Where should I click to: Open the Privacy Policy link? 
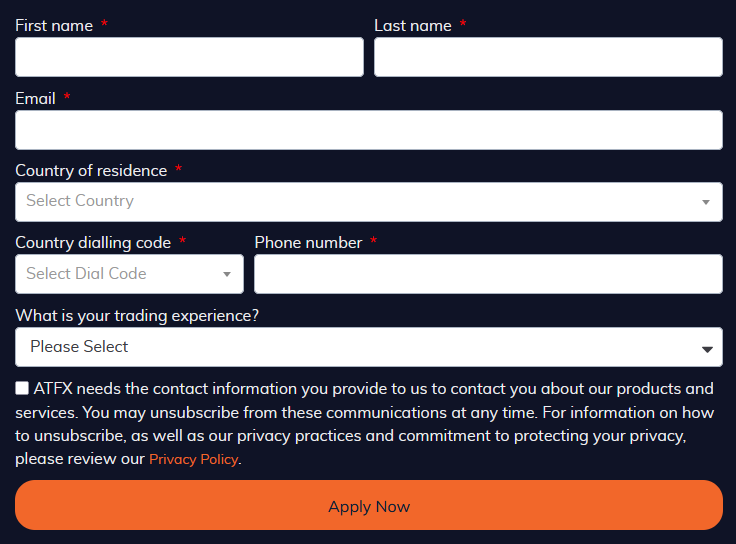(x=193, y=459)
